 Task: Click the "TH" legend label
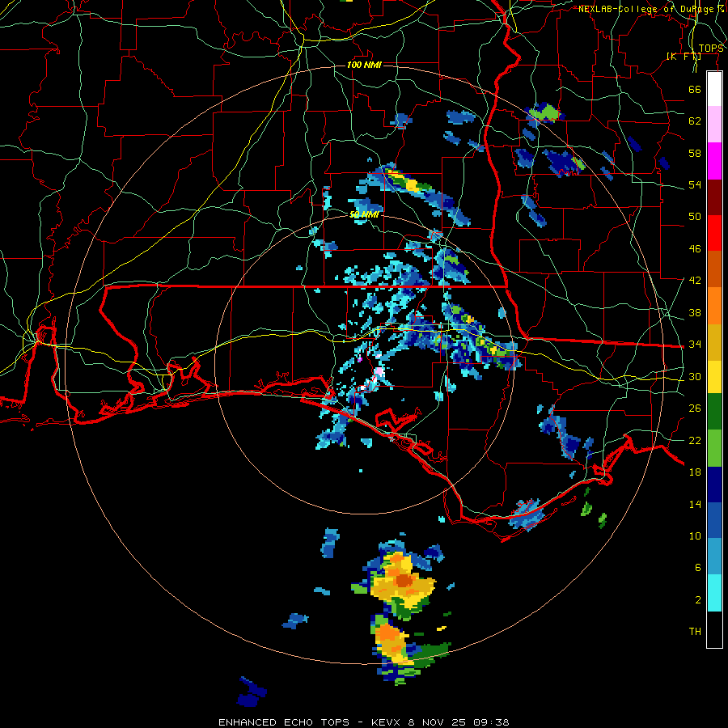tap(695, 632)
